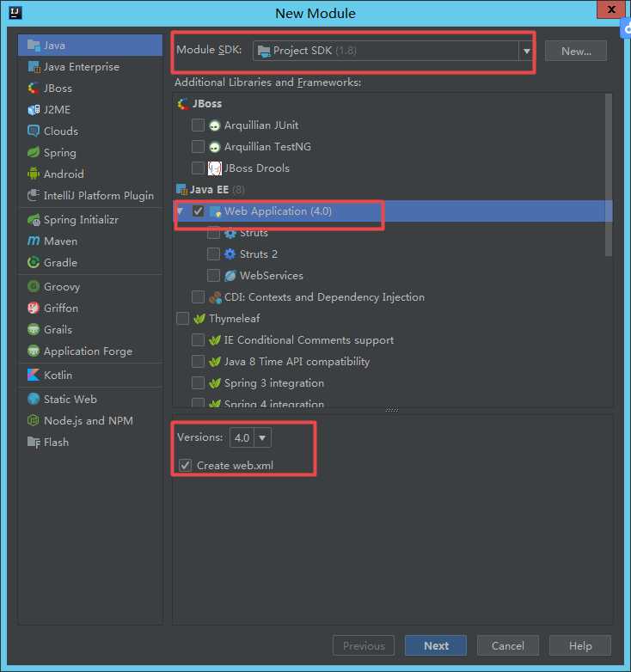Select the Maven icon
This screenshot has height=672, width=631.
34,241
